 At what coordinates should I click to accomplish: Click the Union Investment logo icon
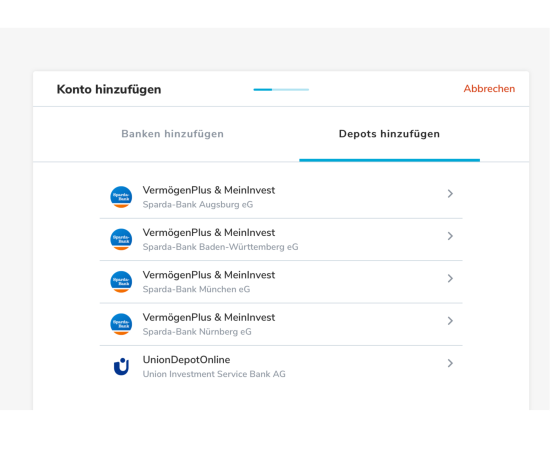click(121, 366)
